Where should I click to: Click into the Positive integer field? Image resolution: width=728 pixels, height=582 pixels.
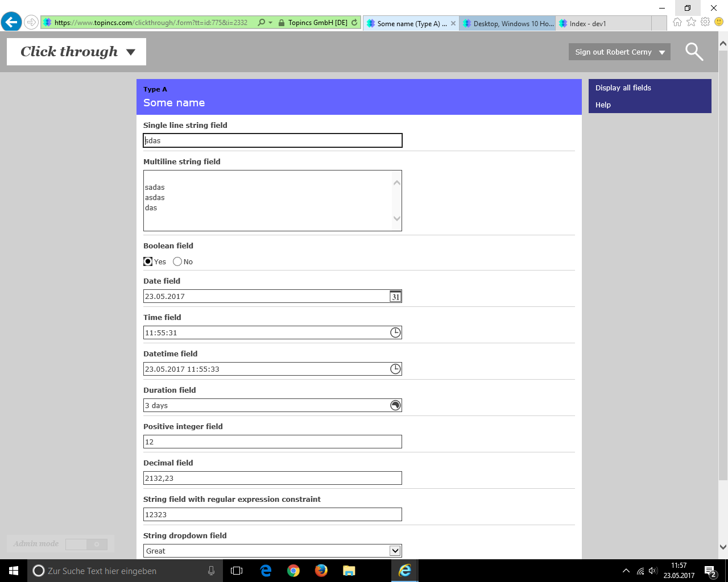(x=272, y=442)
